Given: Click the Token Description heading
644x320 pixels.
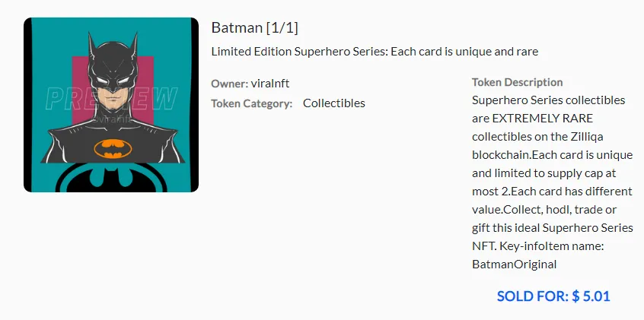Looking at the screenshot, I should 517,82.
